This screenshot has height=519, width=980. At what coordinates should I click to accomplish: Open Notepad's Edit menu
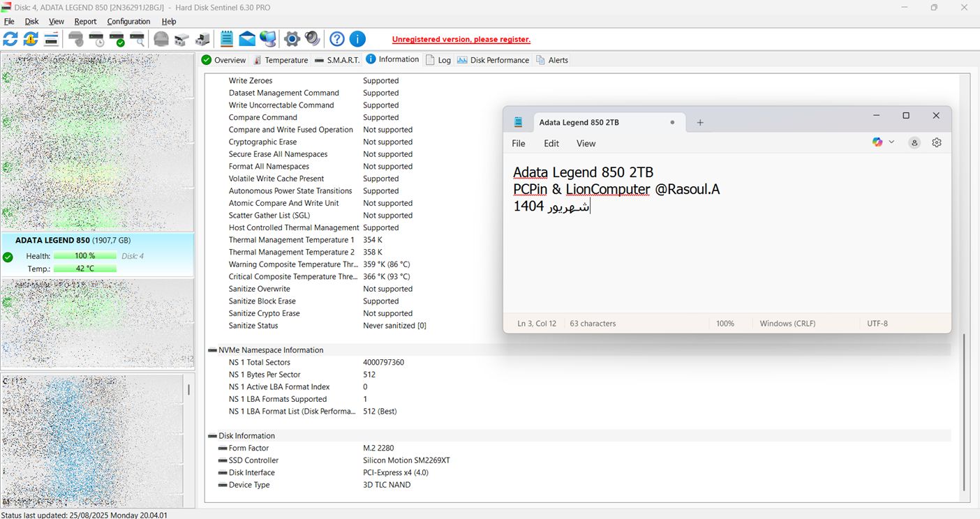click(x=551, y=144)
